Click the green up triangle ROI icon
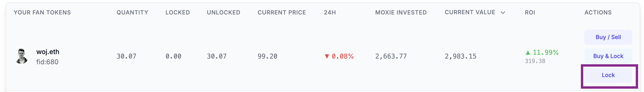 527,53
